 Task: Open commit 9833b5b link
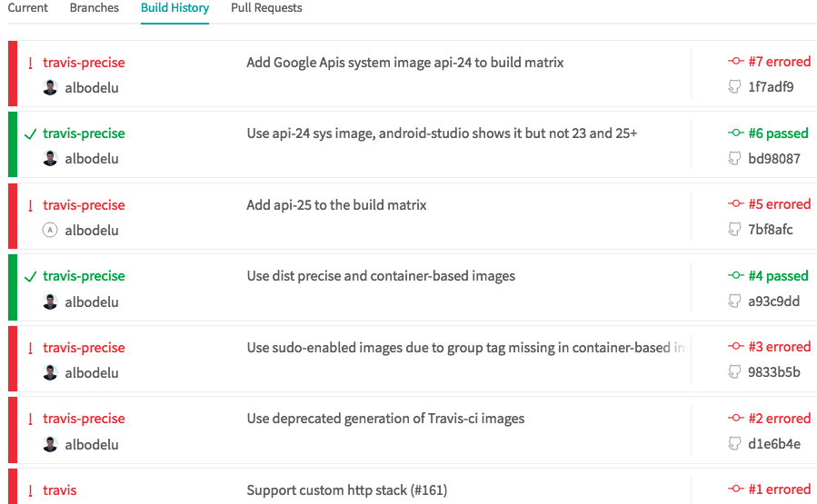(x=773, y=372)
